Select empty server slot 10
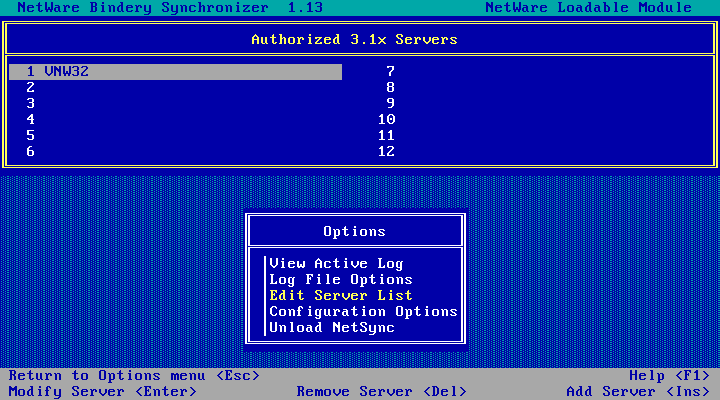The image size is (720, 400). (x=535, y=120)
